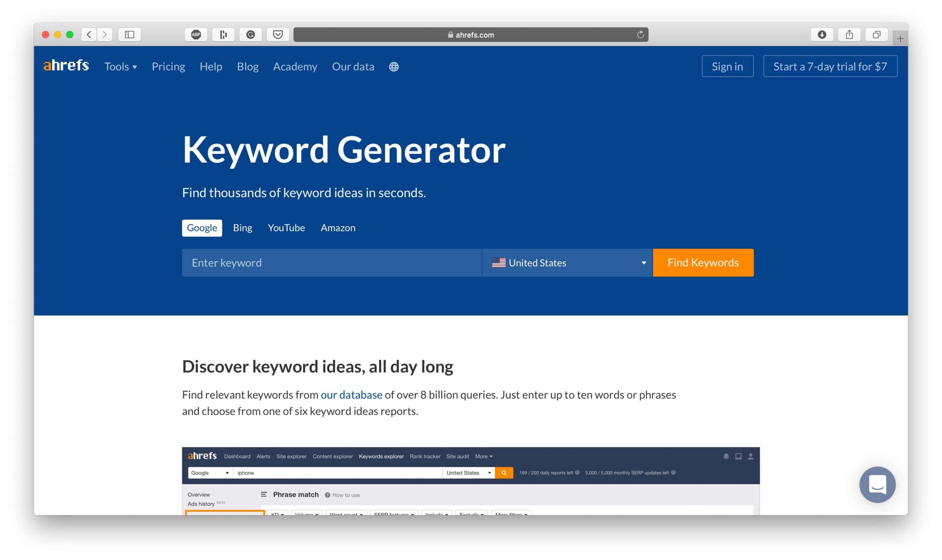
Task: Reload the page with the refresh icon
Action: (x=641, y=35)
